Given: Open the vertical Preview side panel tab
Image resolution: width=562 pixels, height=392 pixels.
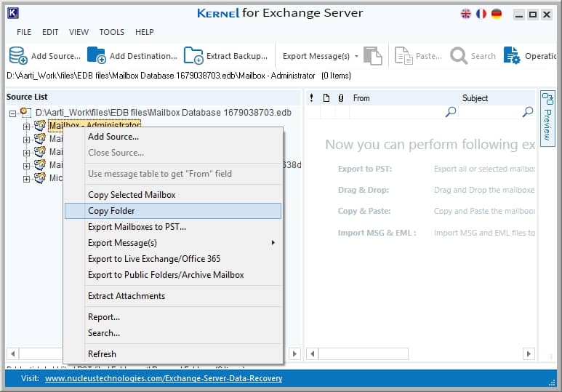Looking at the screenshot, I should coord(547,119).
